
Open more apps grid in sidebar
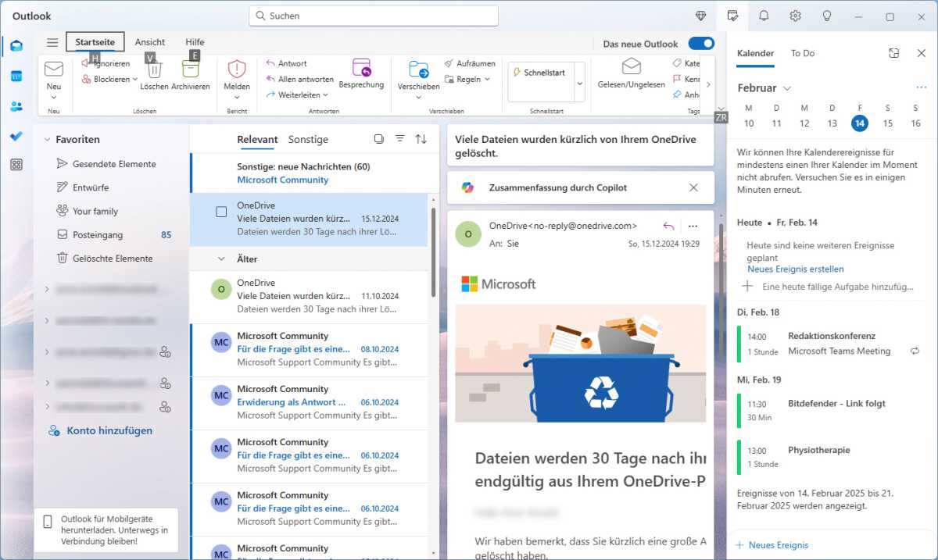[x=16, y=165]
